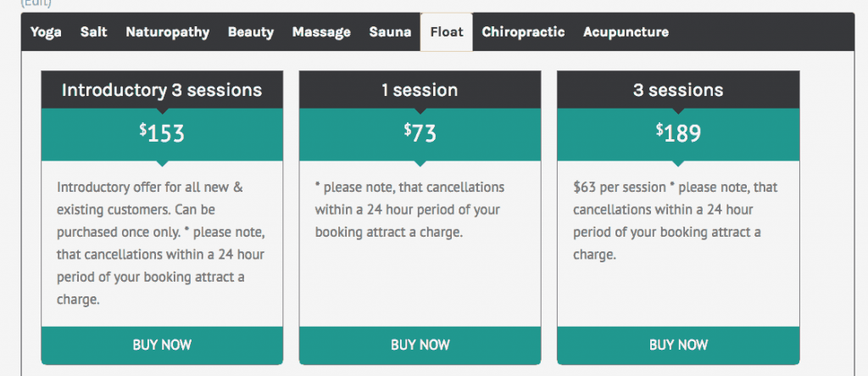Viewport: 868px width, 376px height.
Task: Click the $189 price banner
Action: pyautogui.click(x=678, y=133)
